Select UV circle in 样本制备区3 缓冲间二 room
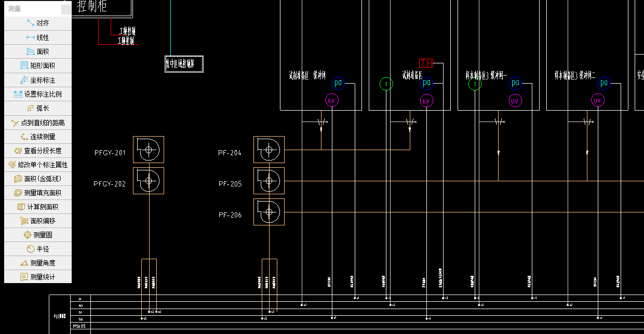Image resolution: width=644 pixels, height=334 pixels. point(598,100)
